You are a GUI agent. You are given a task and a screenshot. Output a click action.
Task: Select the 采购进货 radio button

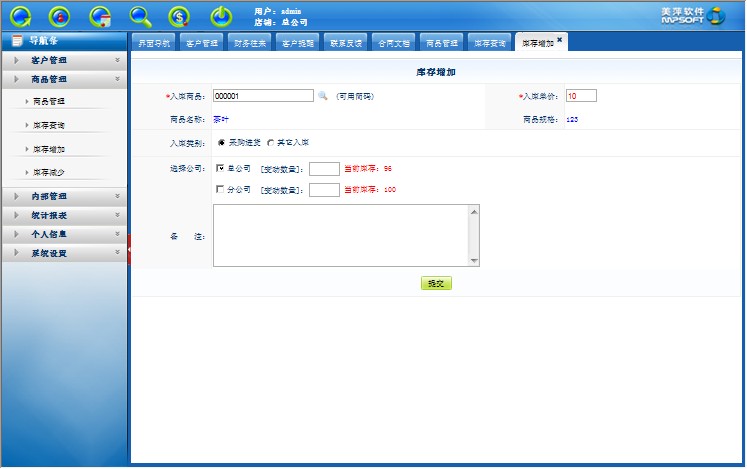[221, 143]
